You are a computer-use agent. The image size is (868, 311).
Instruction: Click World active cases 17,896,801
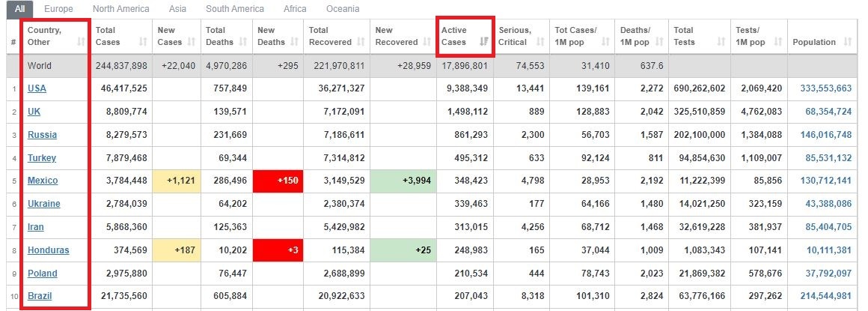pos(464,65)
